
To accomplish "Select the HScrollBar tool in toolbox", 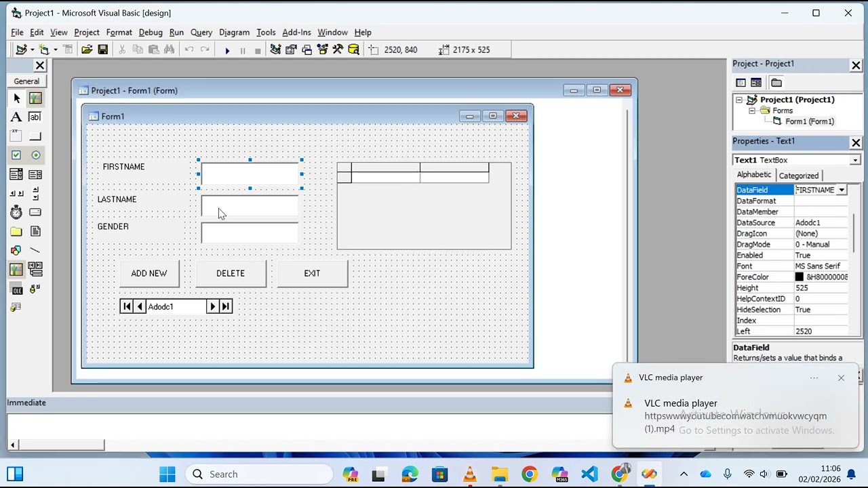I will point(16,193).
